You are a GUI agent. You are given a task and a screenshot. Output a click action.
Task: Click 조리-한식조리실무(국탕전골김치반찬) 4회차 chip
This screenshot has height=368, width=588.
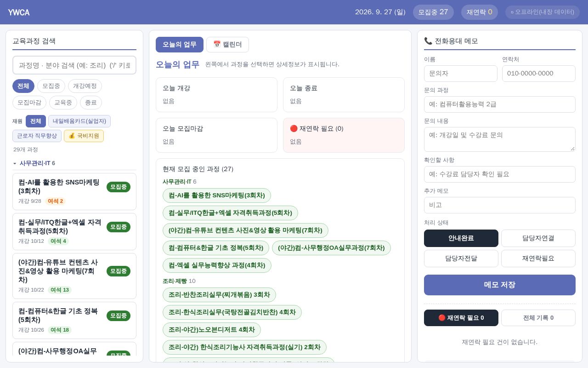pos(232,312)
